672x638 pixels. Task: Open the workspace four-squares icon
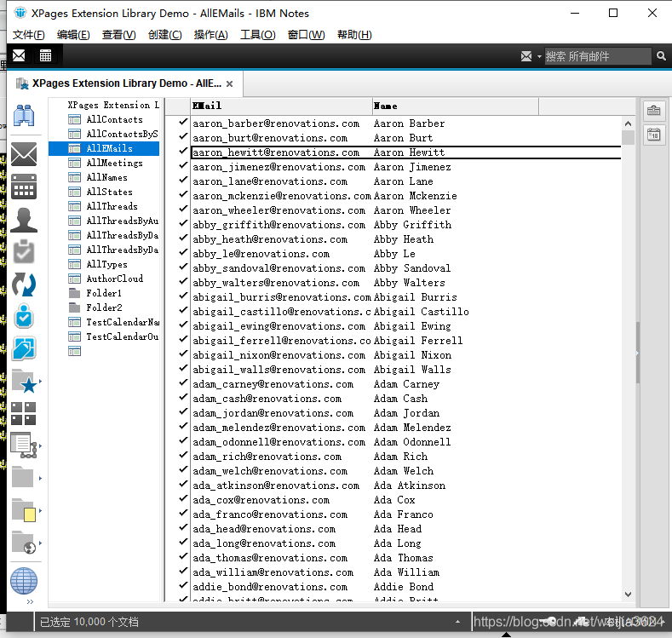(24, 413)
